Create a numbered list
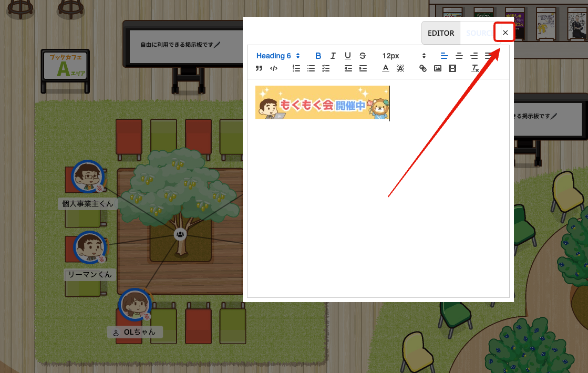Viewport: 588px width, 373px height. click(296, 68)
